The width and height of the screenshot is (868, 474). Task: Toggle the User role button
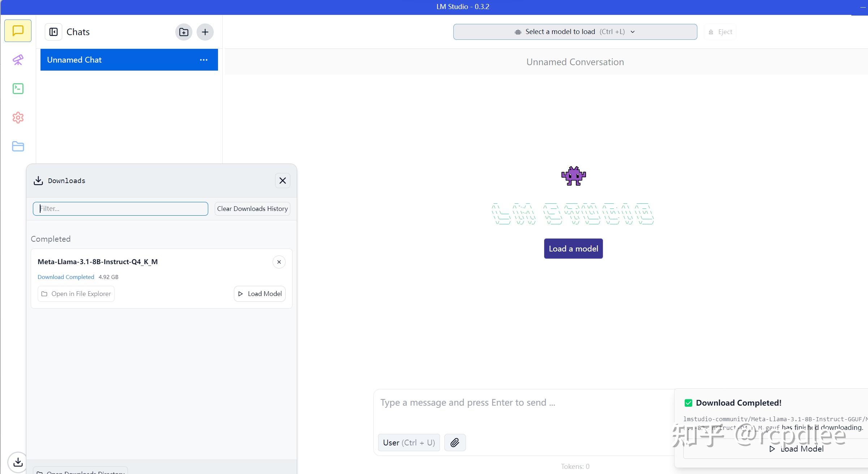(x=409, y=443)
